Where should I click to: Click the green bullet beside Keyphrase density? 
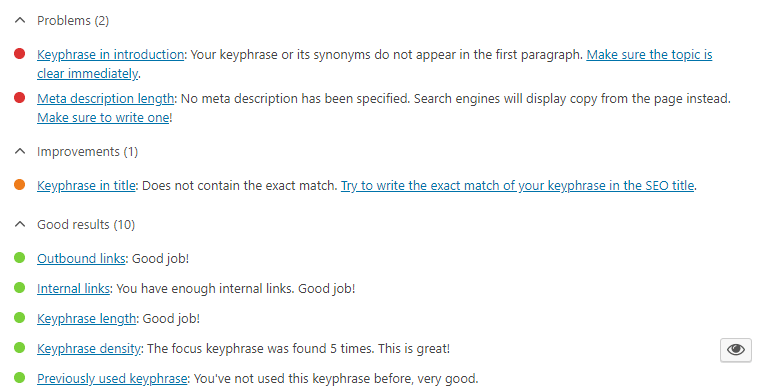(x=20, y=348)
